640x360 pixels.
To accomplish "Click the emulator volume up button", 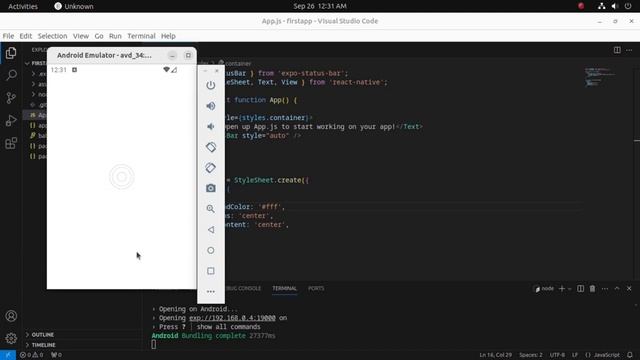I will coord(211,106).
